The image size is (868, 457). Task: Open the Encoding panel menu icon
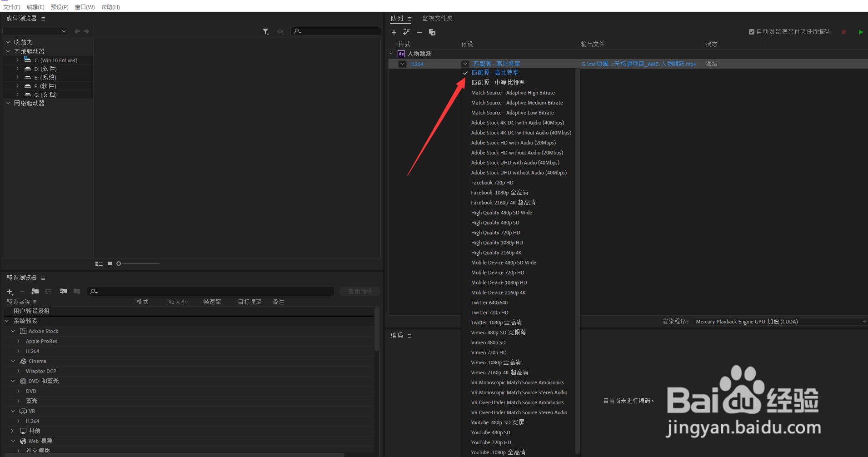tap(409, 336)
